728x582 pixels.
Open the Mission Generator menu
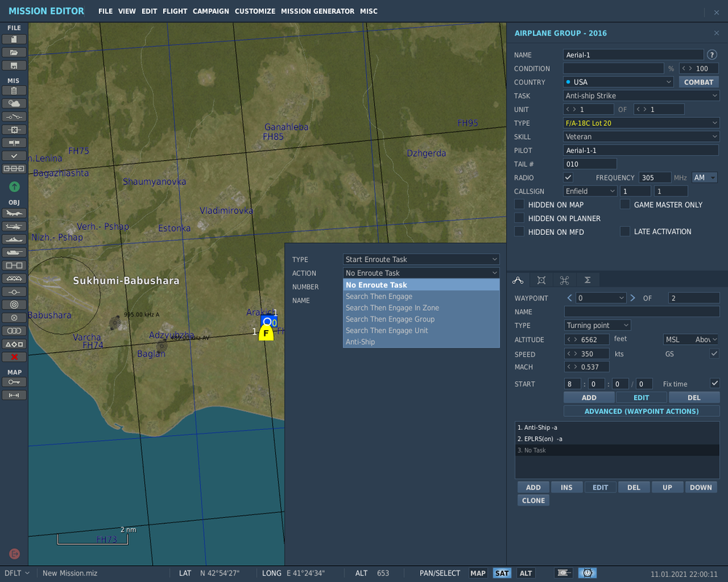click(317, 12)
